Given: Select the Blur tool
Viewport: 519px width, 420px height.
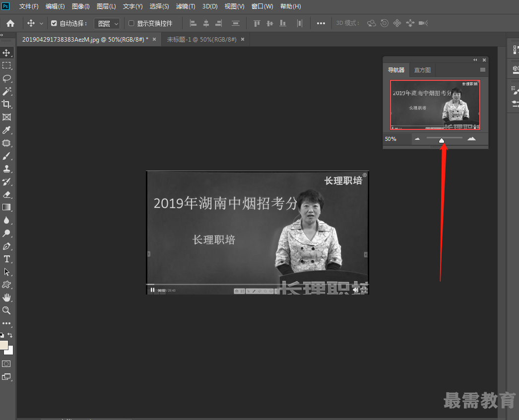Looking at the screenshot, I should (x=6, y=220).
